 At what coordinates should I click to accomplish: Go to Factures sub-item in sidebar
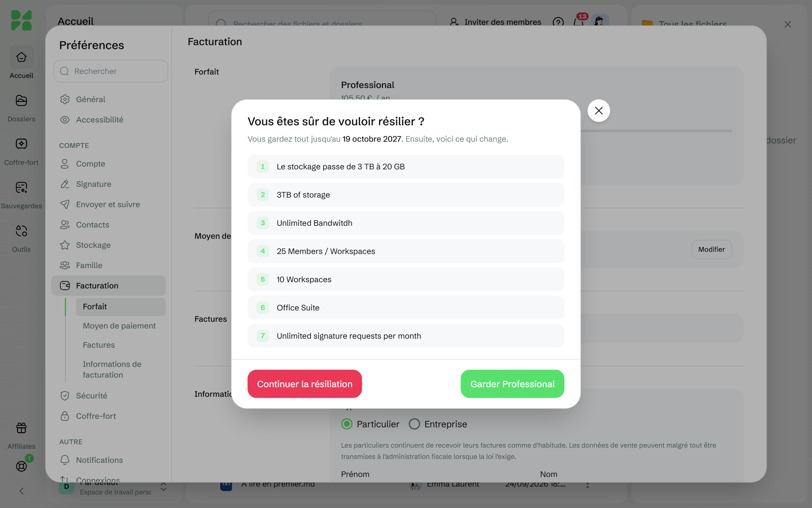tap(121, 345)
